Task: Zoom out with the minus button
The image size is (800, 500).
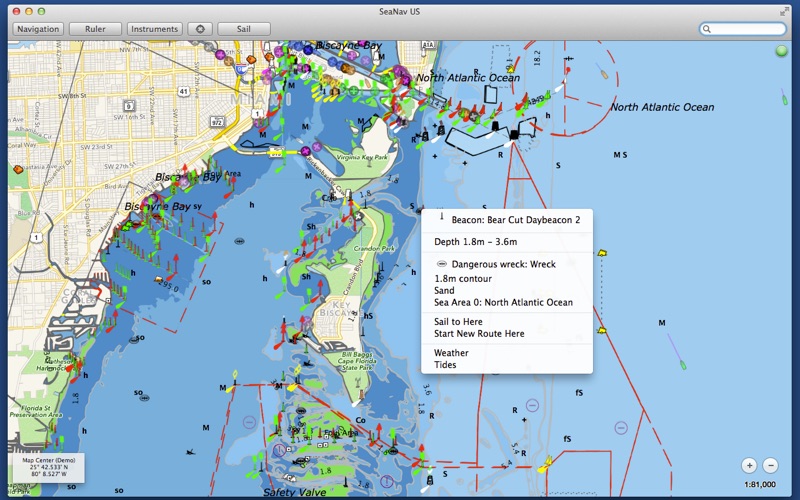Action: coord(770,465)
